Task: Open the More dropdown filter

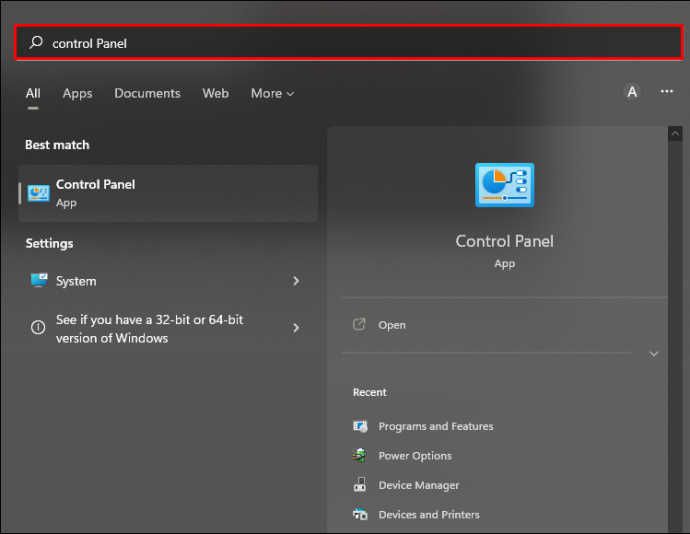Action: pos(272,93)
